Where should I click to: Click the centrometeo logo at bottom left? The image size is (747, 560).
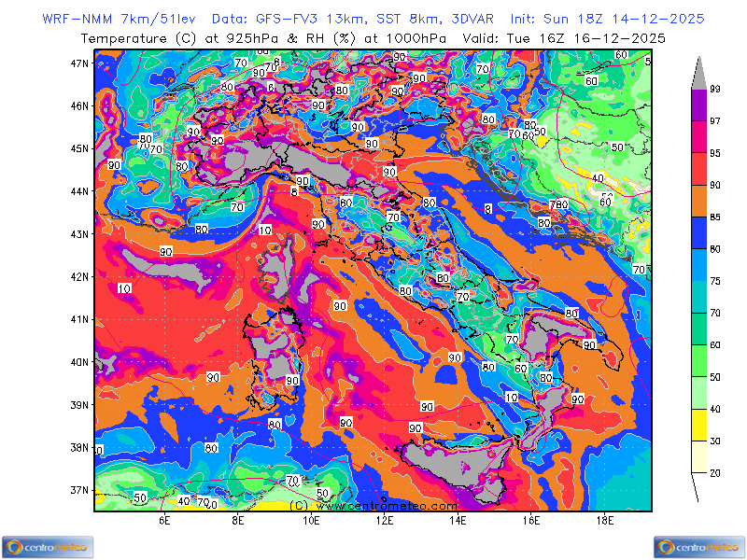(x=48, y=547)
